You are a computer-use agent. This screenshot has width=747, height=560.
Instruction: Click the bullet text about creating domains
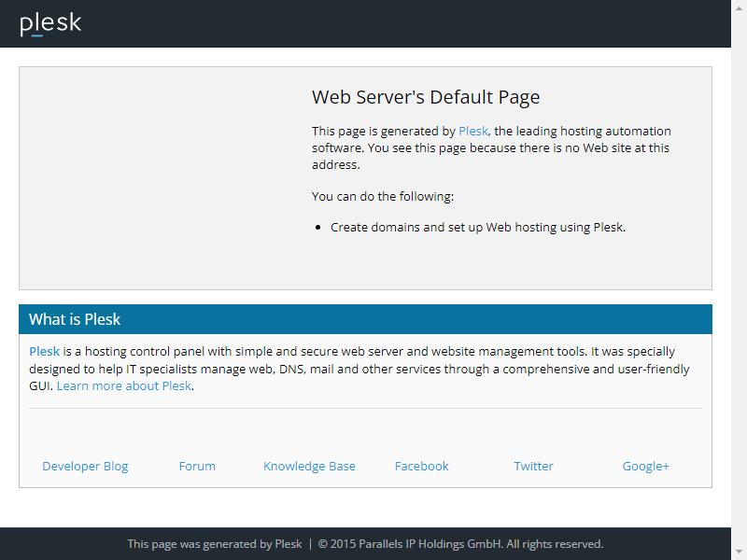pos(478,228)
